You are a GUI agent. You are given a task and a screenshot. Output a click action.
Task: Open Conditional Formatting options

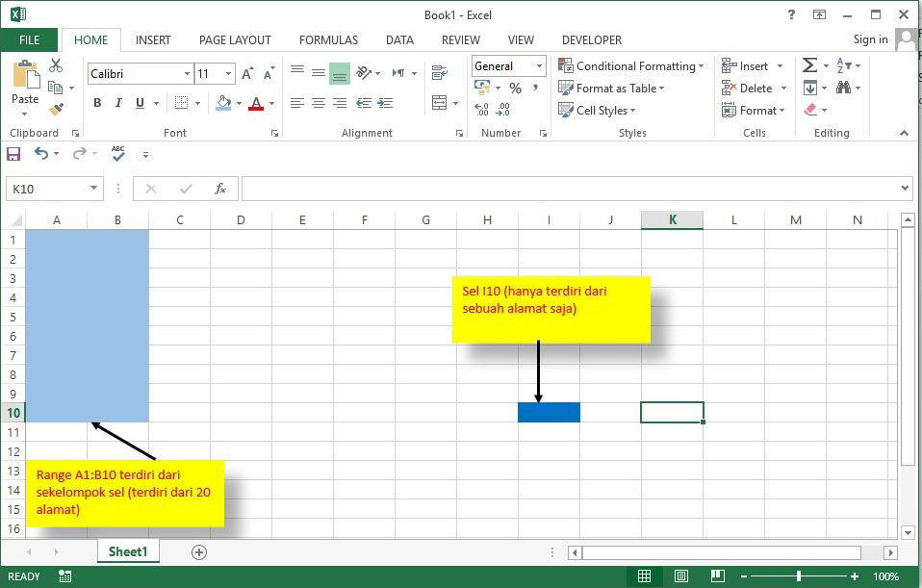(631, 65)
